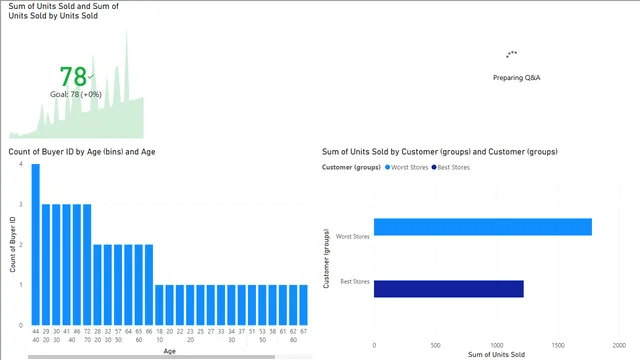Select the column bar for age 32
This screenshot has height=360, width=640.
[108, 285]
